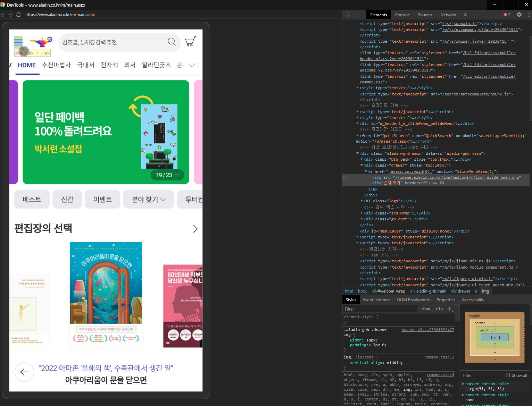
Task: Select the 국내서 tab
Action: pos(86,65)
